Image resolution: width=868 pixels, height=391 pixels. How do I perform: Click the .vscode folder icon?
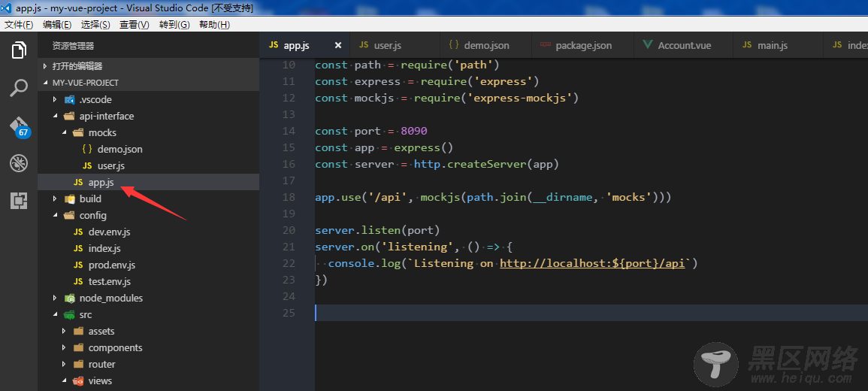point(69,100)
